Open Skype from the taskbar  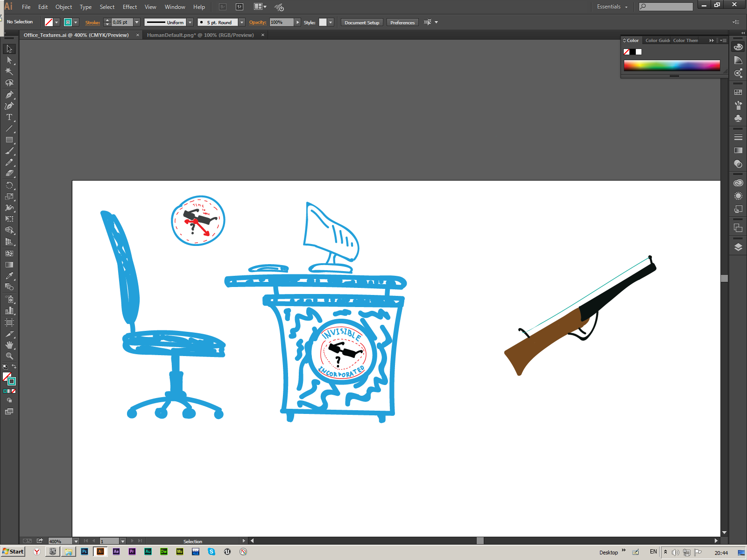click(211, 552)
